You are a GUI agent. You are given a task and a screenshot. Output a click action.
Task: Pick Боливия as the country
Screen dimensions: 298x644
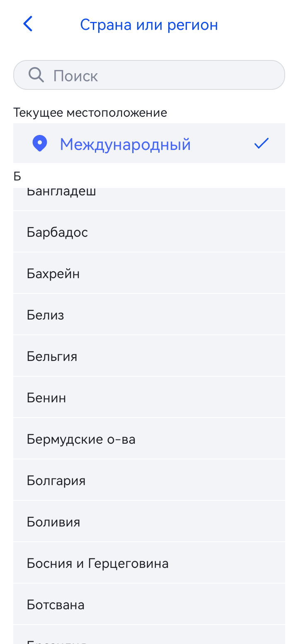coord(149,521)
